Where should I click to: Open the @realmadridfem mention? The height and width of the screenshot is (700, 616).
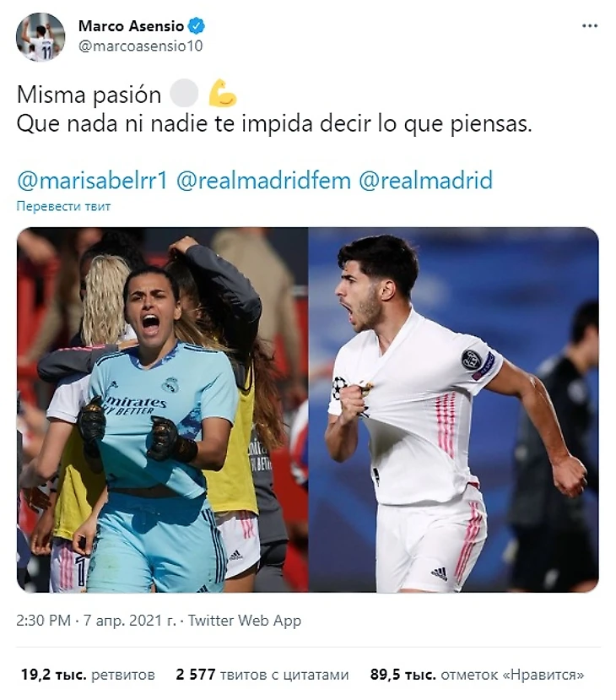(263, 181)
